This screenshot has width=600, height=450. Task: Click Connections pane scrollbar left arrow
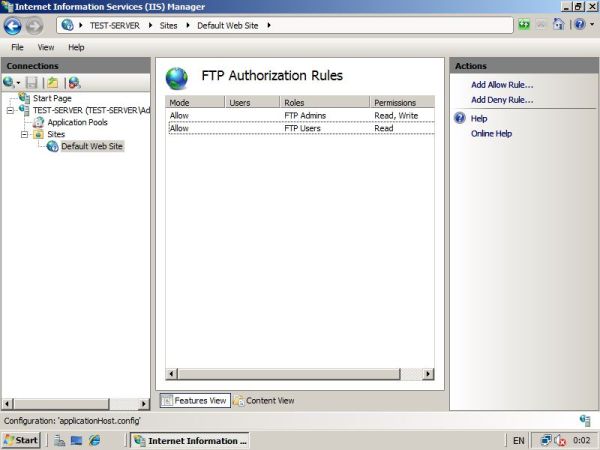[7, 403]
